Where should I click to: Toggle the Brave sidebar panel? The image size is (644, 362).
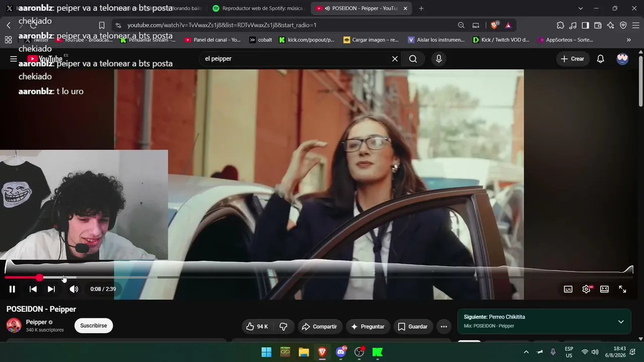click(x=585, y=25)
